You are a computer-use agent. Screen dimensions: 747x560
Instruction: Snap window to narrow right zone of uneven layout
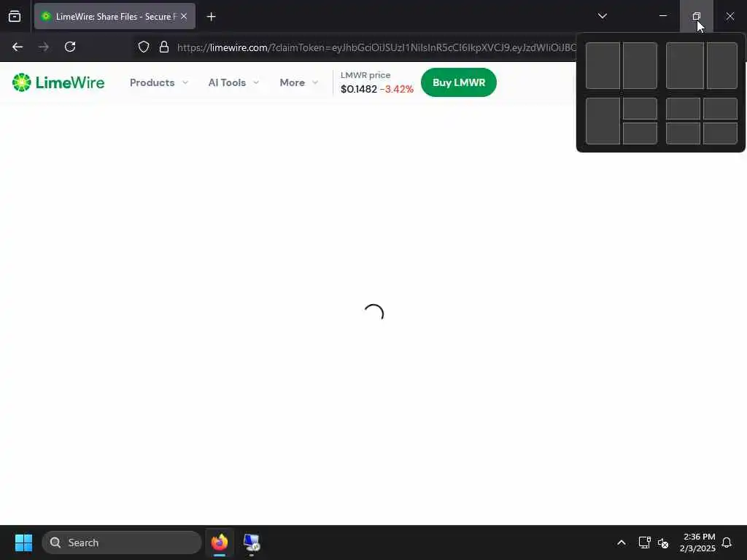721,66
